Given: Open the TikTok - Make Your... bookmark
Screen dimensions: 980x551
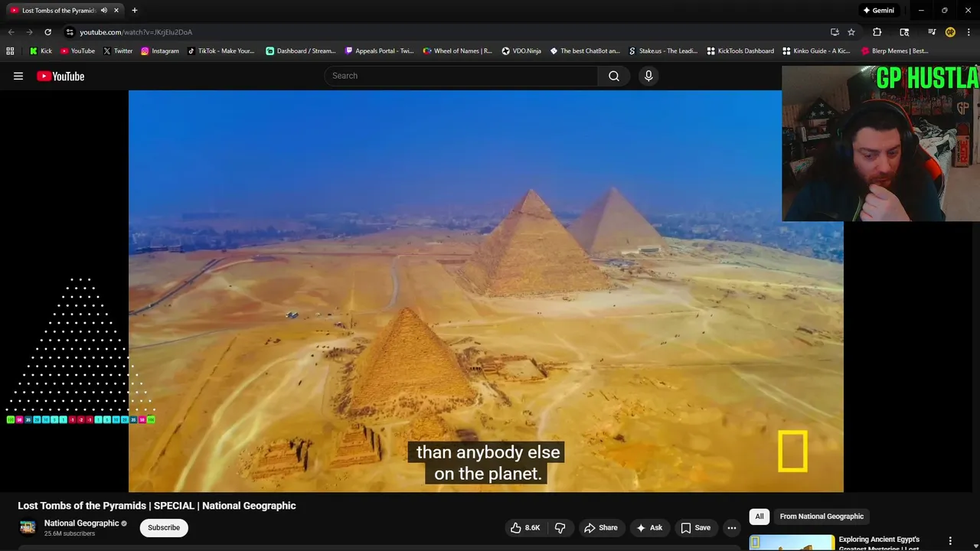Looking at the screenshot, I should pyautogui.click(x=220, y=51).
